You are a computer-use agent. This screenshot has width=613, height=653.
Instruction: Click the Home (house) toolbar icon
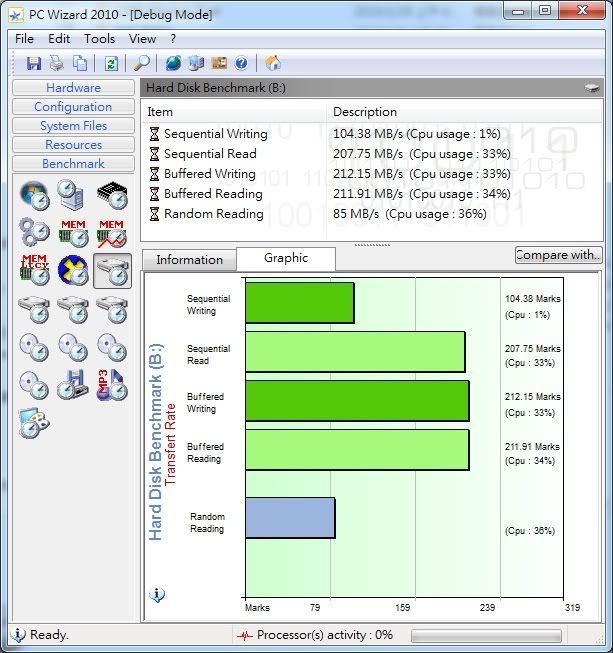tap(273, 63)
